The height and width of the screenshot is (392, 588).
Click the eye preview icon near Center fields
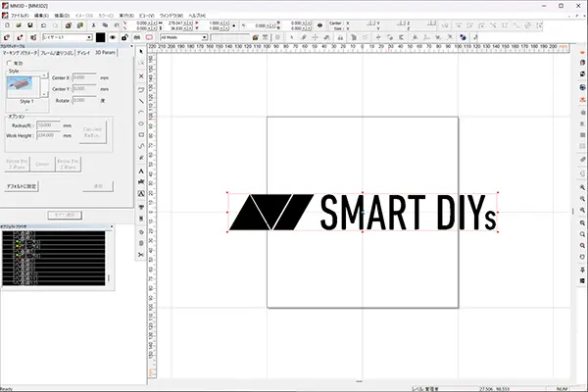point(319,25)
